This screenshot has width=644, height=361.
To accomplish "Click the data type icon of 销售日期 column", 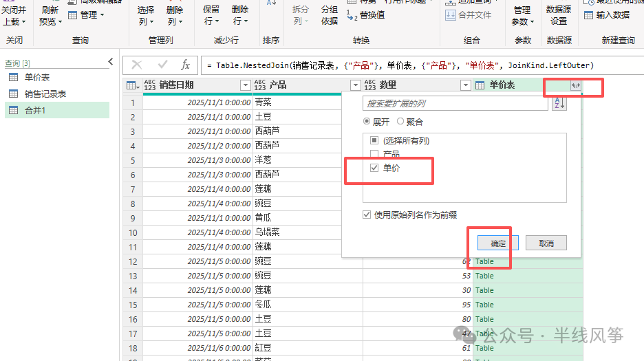I will [150, 85].
